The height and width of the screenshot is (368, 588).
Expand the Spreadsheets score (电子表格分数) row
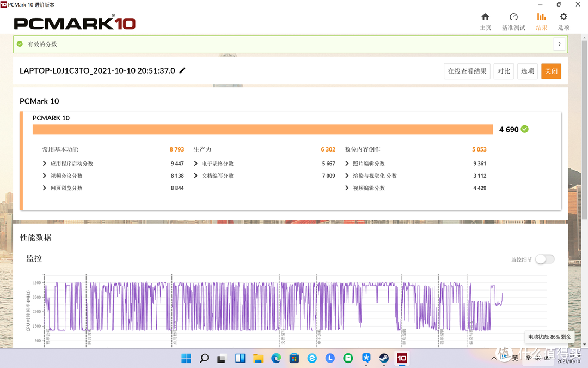pyautogui.click(x=196, y=164)
